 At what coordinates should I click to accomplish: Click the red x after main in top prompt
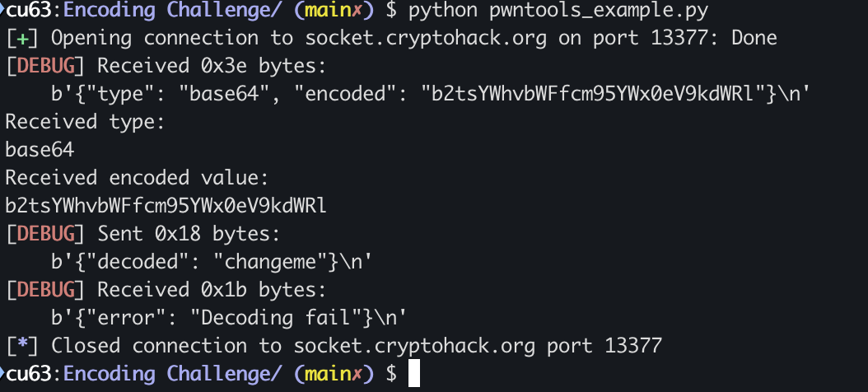[359, 12]
